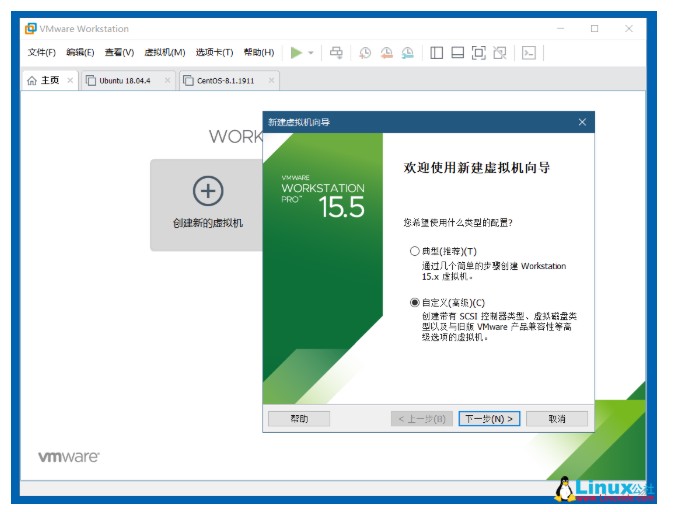684x512 pixels.
Task: Click the Revert to Snapshot icon
Action: click(x=386, y=53)
